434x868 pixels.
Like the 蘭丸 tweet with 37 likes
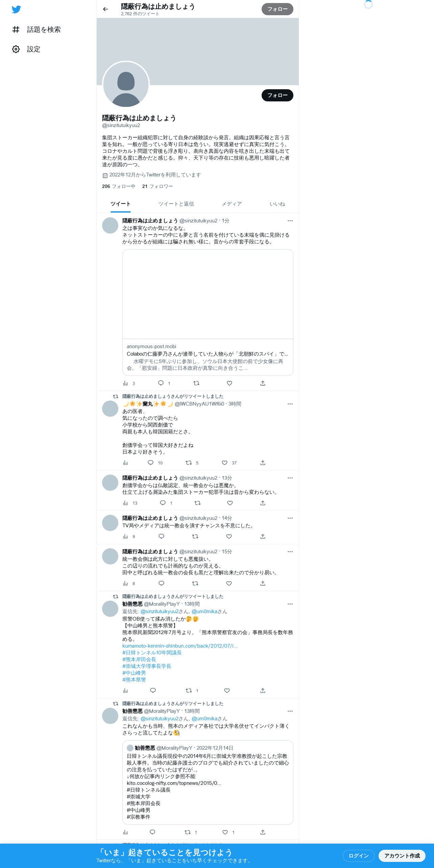coord(225,462)
